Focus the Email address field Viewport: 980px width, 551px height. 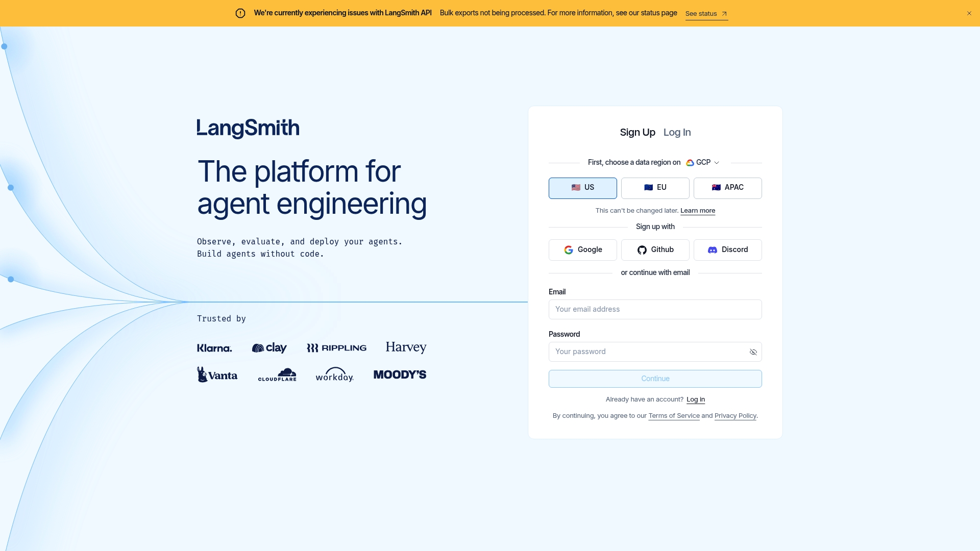click(x=655, y=309)
